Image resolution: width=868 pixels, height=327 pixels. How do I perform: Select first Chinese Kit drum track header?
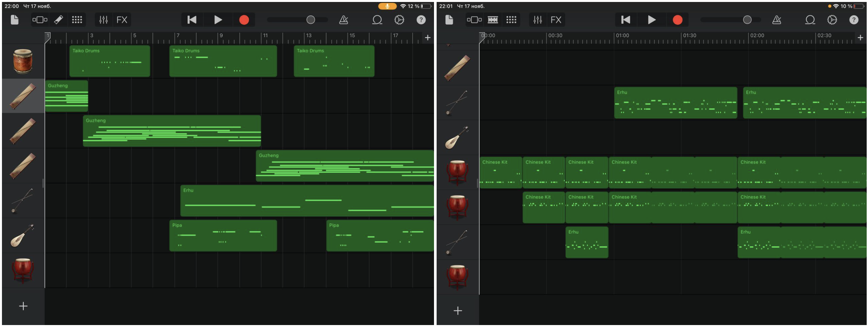click(458, 173)
